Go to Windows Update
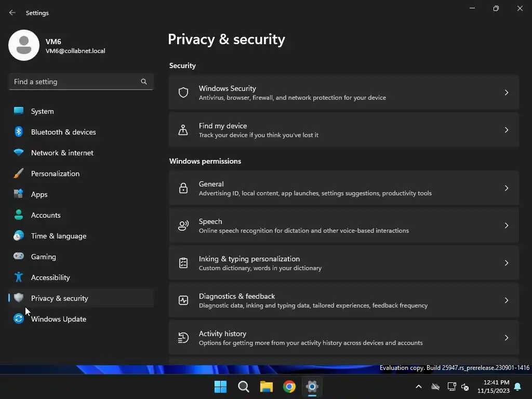Image resolution: width=532 pixels, height=399 pixels. click(81, 318)
